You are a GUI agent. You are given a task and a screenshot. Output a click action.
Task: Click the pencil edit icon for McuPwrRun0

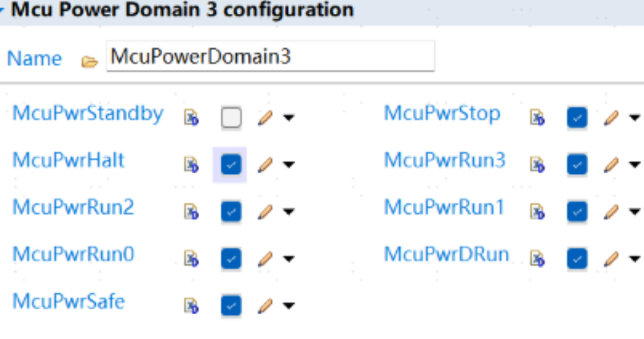pyautogui.click(x=265, y=259)
